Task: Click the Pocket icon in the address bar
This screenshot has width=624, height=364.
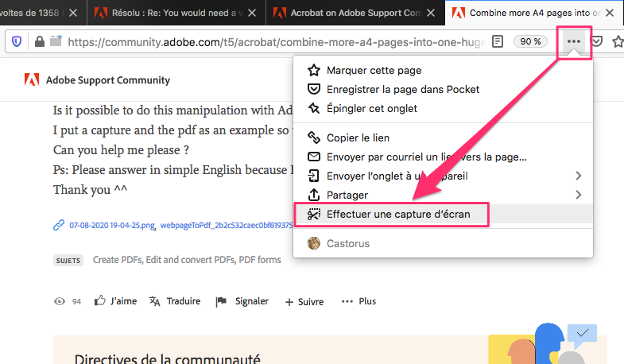Action: 596,41
